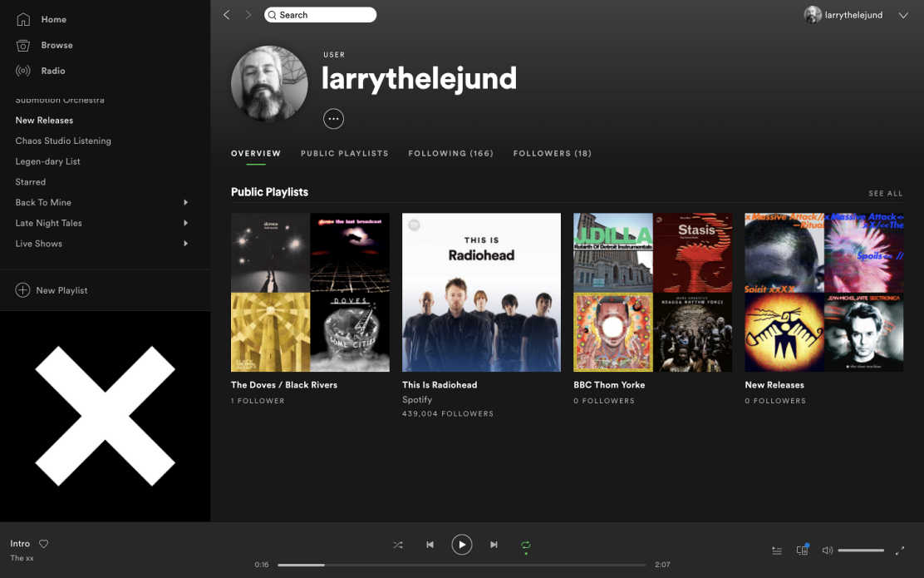Toggle repeat mode
The image size is (924, 578).
[526, 545]
